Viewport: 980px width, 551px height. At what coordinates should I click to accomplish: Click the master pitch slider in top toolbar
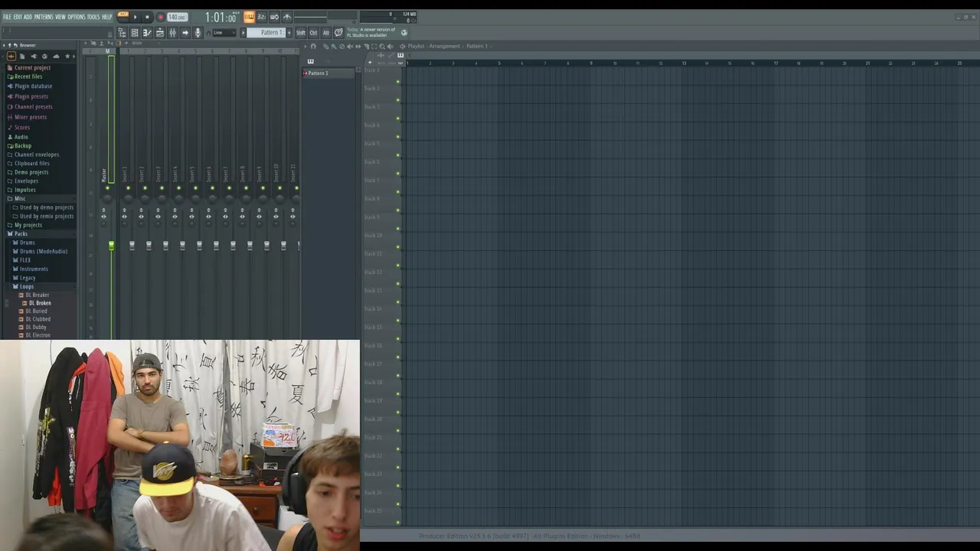click(310, 17)
